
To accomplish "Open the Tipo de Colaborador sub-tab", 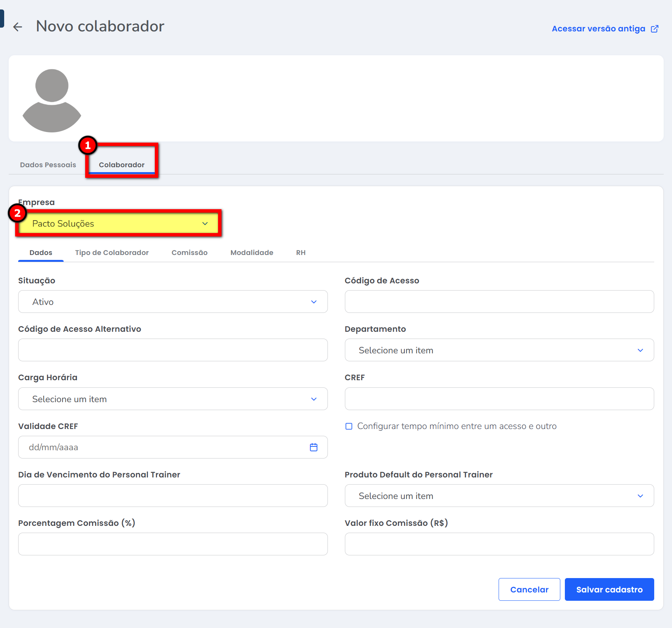I will 112,253.
